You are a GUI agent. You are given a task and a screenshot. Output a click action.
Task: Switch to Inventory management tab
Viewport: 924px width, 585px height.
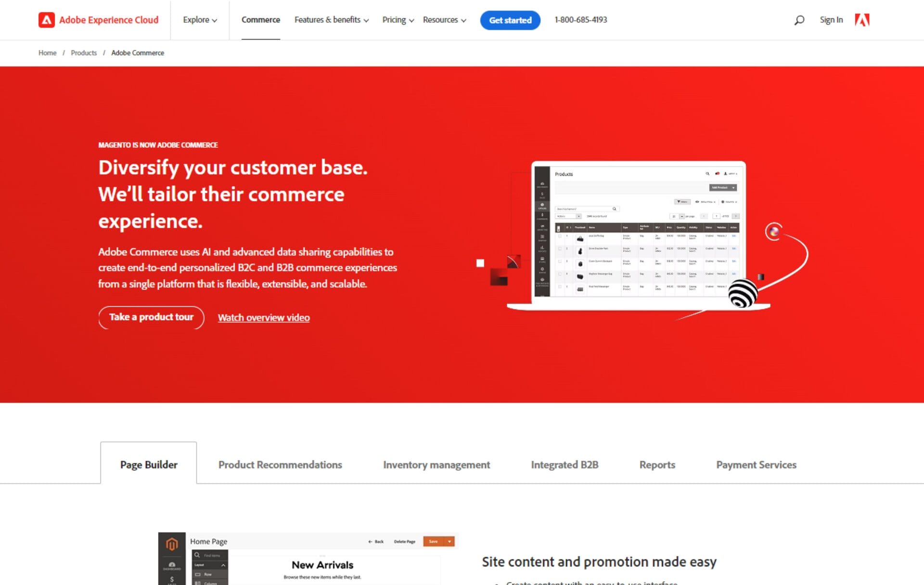436,465
